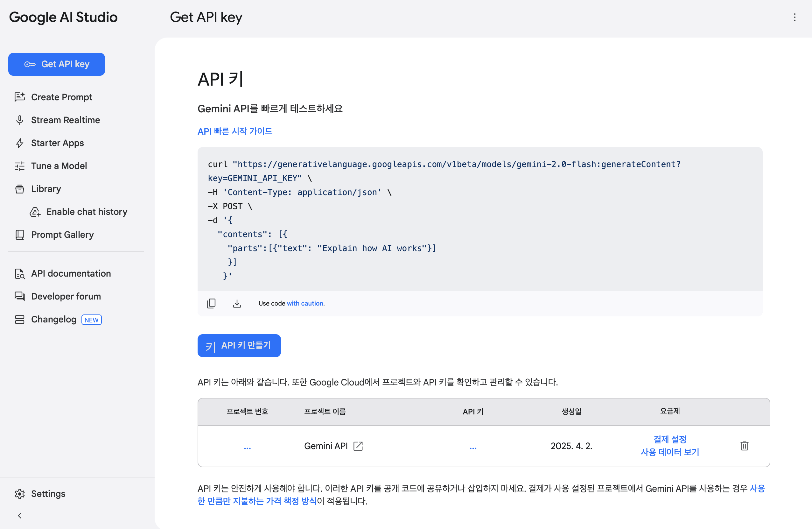
Task: Open Settings in the sidebar
Action: (x=48, y=493)
